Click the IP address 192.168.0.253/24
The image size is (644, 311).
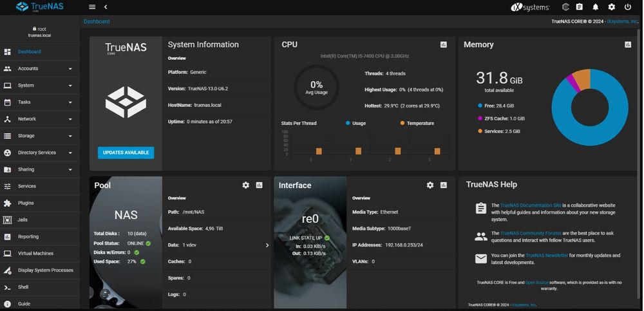tap(404, 245)
